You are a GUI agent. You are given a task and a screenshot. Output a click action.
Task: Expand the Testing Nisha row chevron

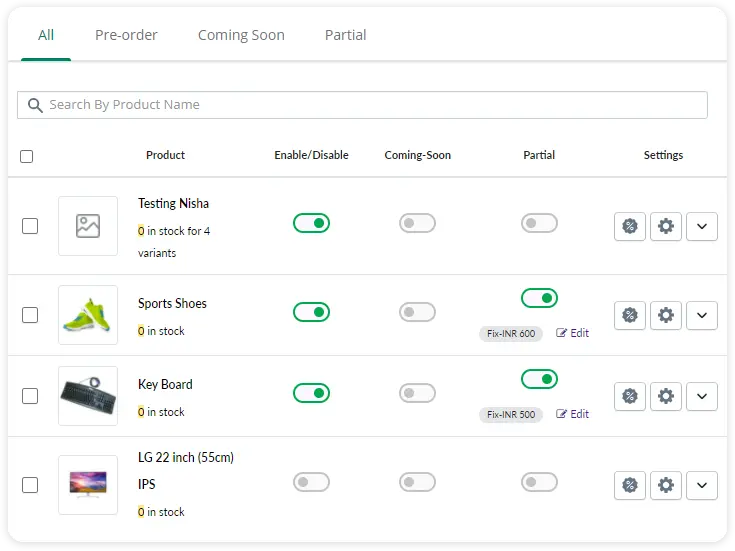pos(702,227)
